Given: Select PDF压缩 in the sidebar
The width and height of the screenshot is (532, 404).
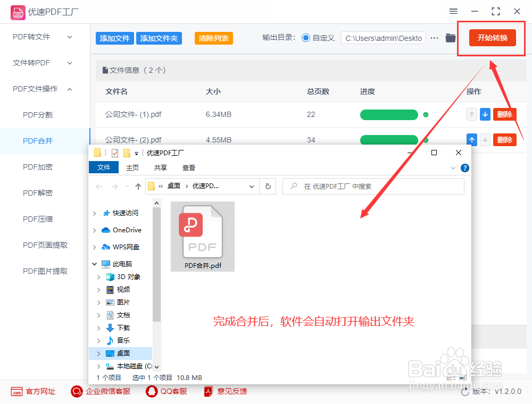Looking at the screenshot, I should (x=38, y=220).
